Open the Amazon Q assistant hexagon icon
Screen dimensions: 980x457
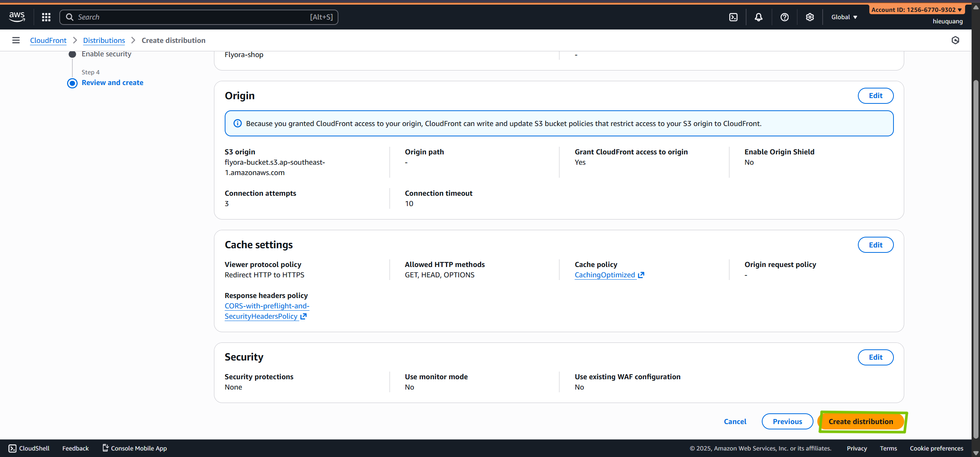coord(956,40)
